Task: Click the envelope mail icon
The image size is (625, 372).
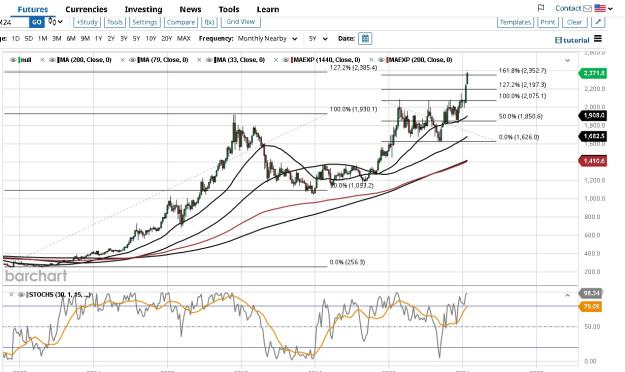Action: (x=587, y=8)
